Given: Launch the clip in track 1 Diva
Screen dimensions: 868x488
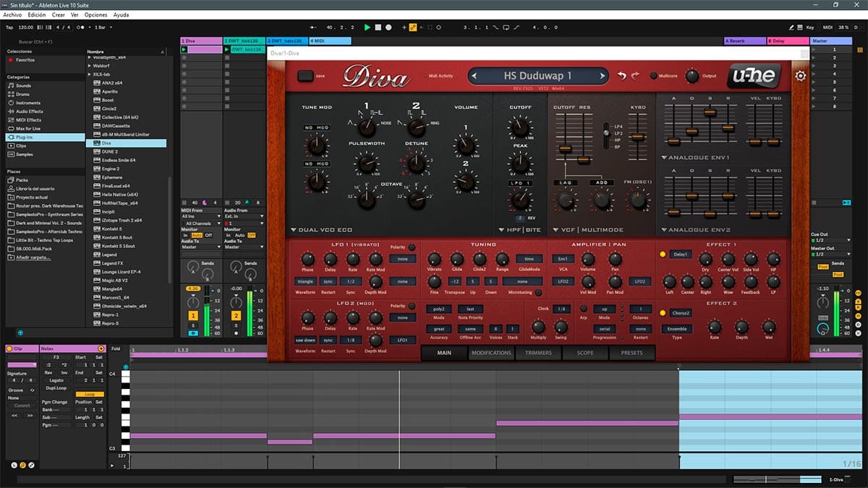Looking at the screenshot, I should [x=184, y=50].
